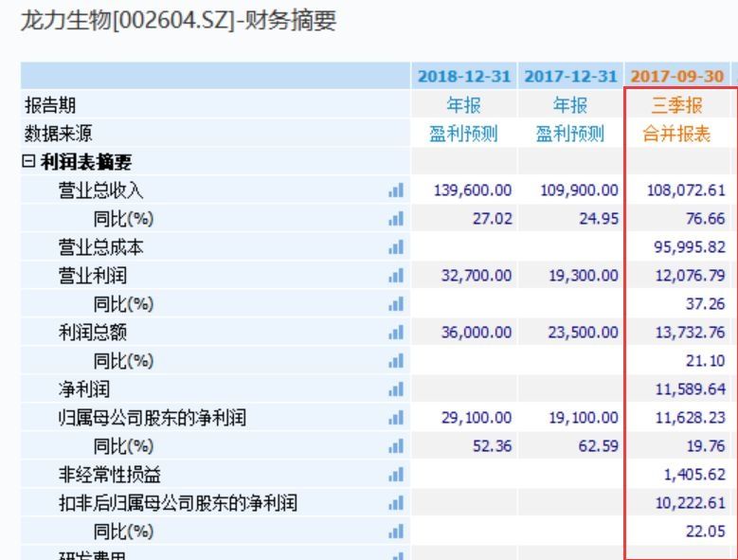Click the 龙力生物[002604.SZ]-财务摘要 title

click(x=179, y=21)
